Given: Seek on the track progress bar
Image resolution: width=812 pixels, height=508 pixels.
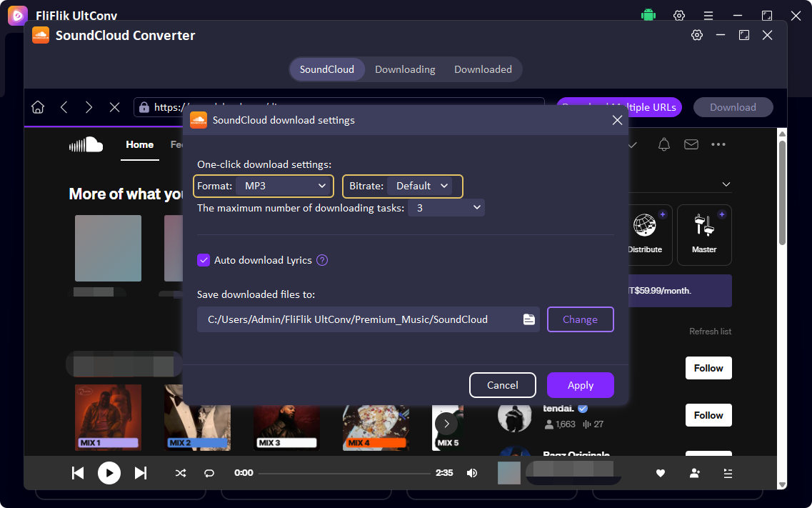Looking at the screenshot, I should pyautogui.click(x=344, y=473).
